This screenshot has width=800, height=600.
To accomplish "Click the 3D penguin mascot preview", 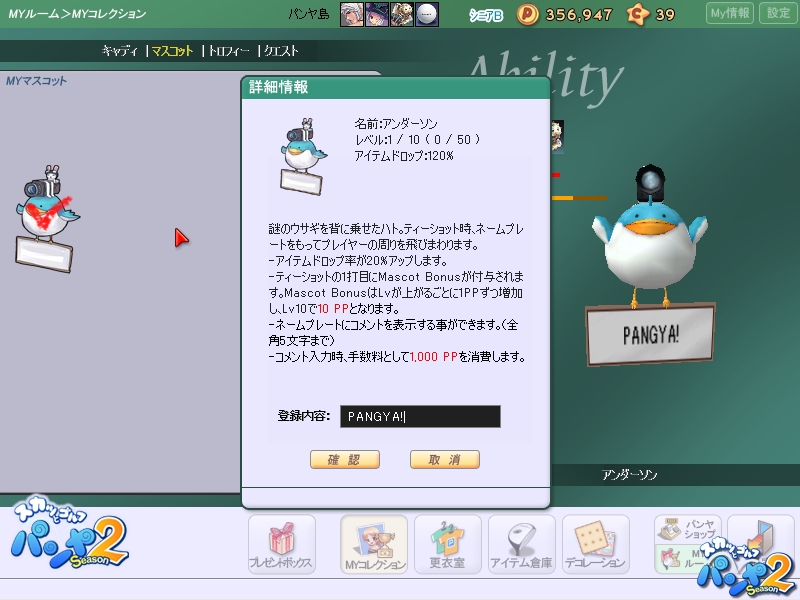I will 650,237.
